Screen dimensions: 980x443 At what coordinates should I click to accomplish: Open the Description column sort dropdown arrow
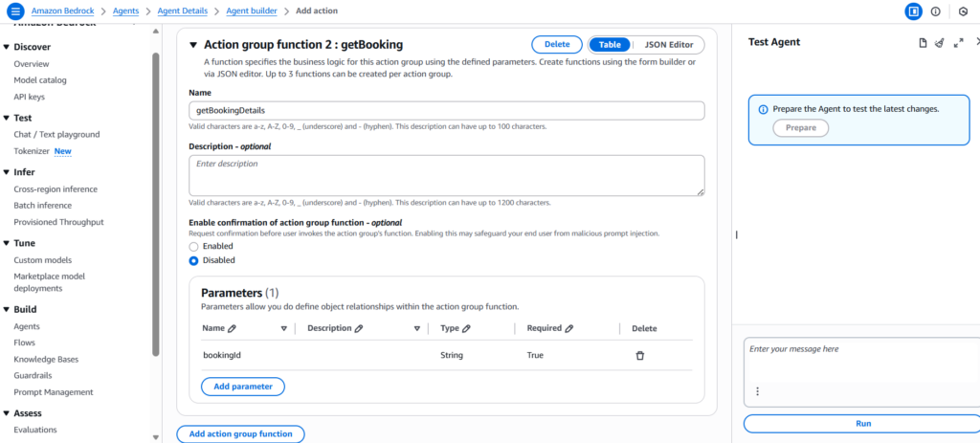pyautogui.click(x=418, y=328)
